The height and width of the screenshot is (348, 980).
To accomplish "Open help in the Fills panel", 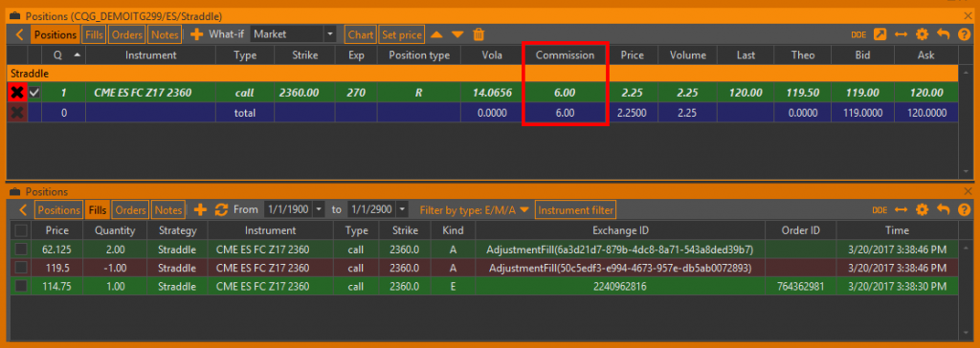I will [964, 210].
